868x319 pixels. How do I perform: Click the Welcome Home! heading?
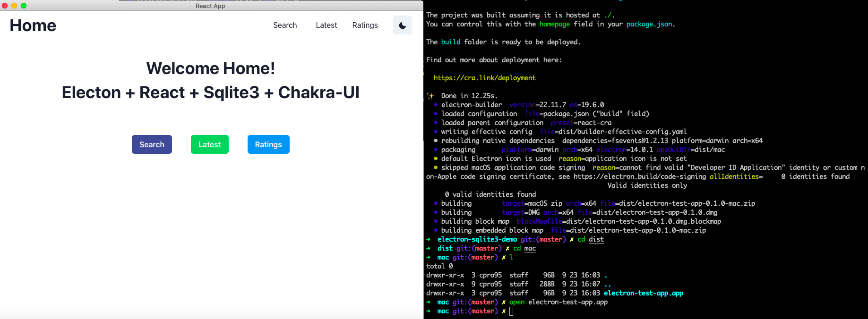click(x=211, y=68)
